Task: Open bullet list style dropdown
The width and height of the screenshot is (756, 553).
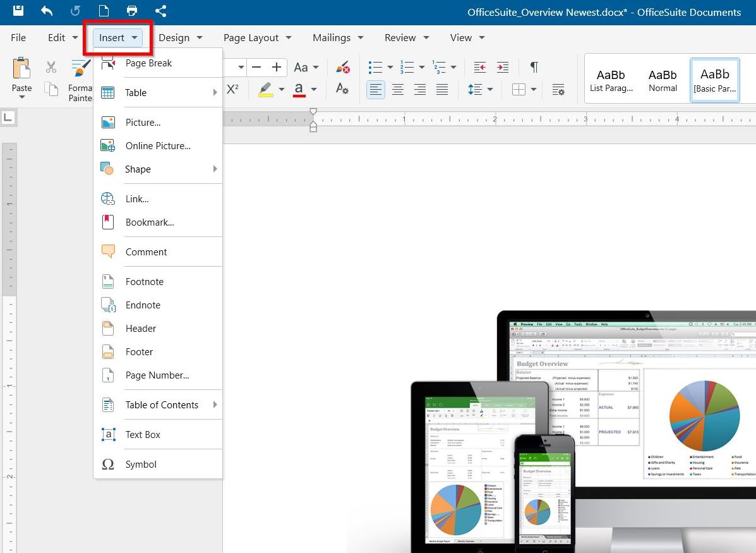Action: (x=390, y=67)
